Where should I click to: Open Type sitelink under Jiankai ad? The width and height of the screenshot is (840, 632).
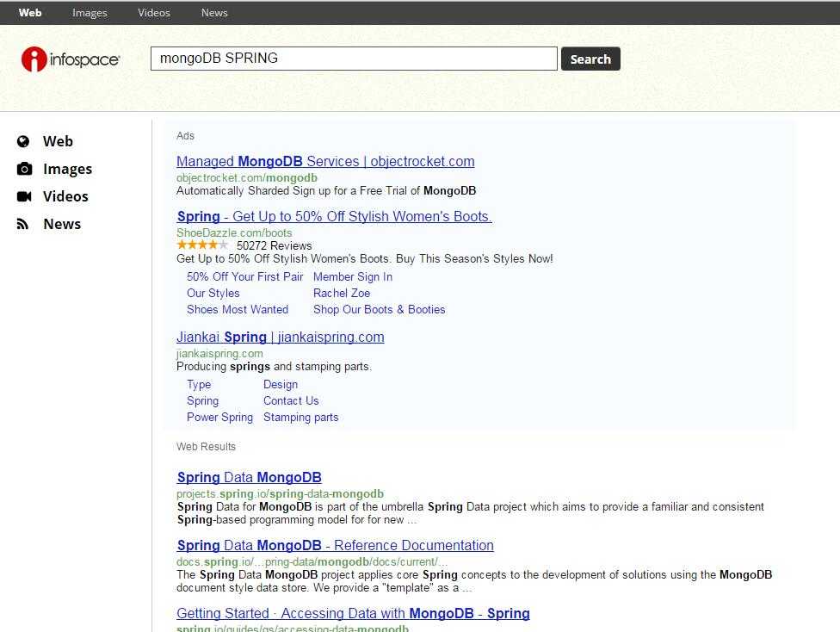pyautogui.click(x=199, y=384)
